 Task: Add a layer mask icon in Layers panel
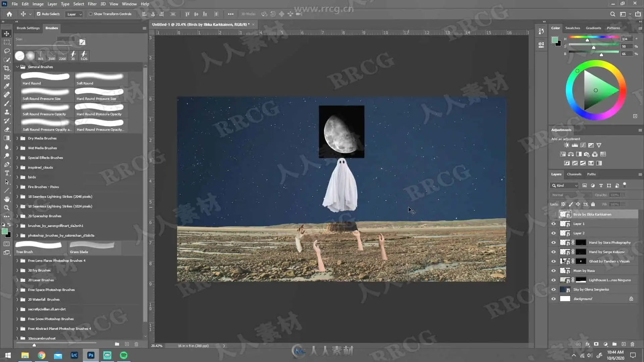[x=596, y=344]
